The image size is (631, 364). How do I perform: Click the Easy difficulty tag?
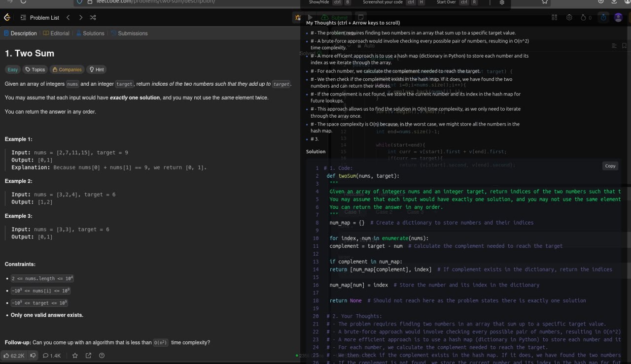coord(13,69)
